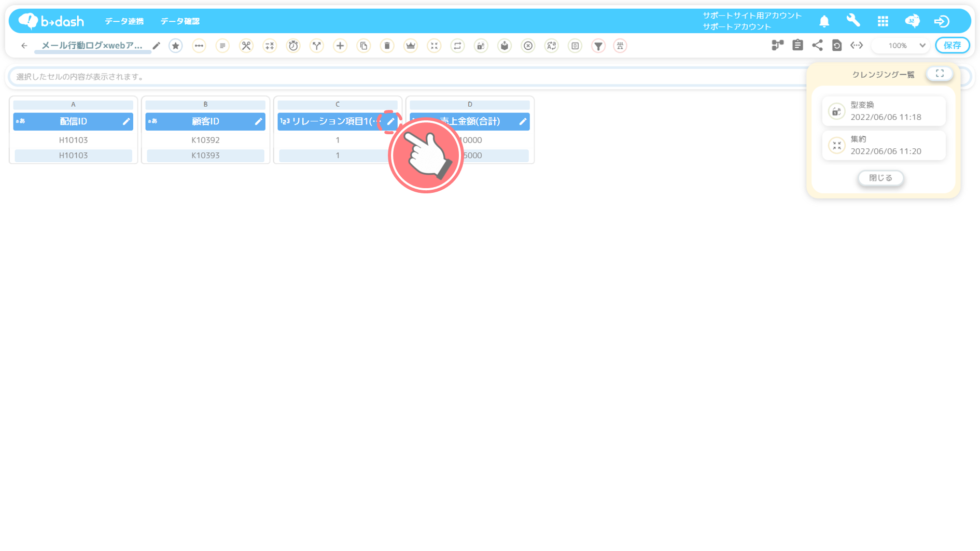Select the horizontal arrows width tool
The height and width of the screenshot is (551, 980).
point(199,46)
